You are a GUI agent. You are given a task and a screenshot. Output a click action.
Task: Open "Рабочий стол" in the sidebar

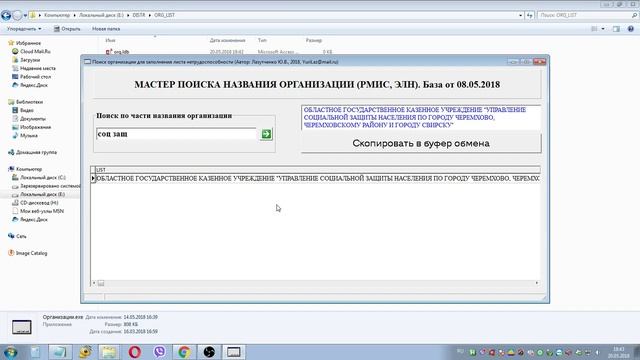click(36, 77)
